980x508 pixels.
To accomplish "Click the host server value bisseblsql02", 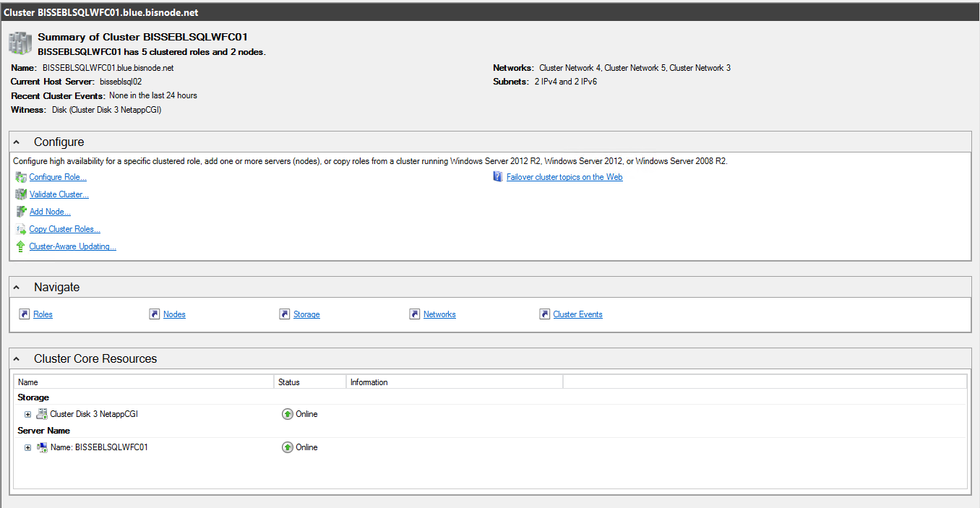I will tap(121, 82).
